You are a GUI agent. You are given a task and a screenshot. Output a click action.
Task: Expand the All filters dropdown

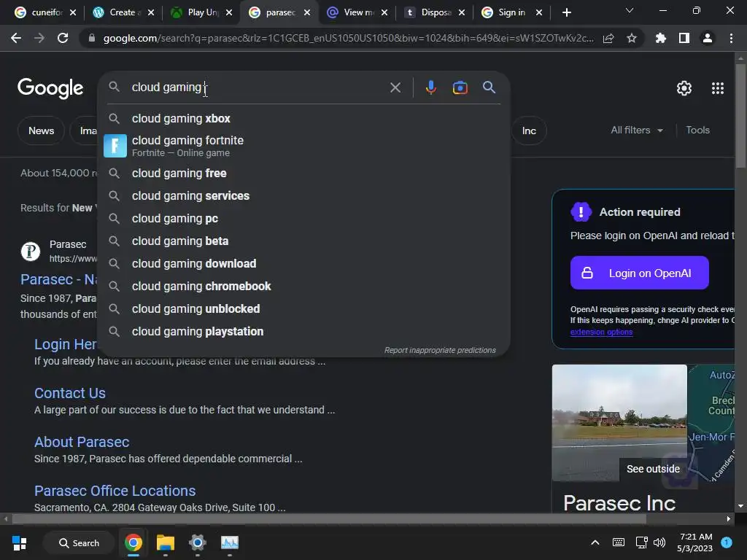(x=637, y=130)
